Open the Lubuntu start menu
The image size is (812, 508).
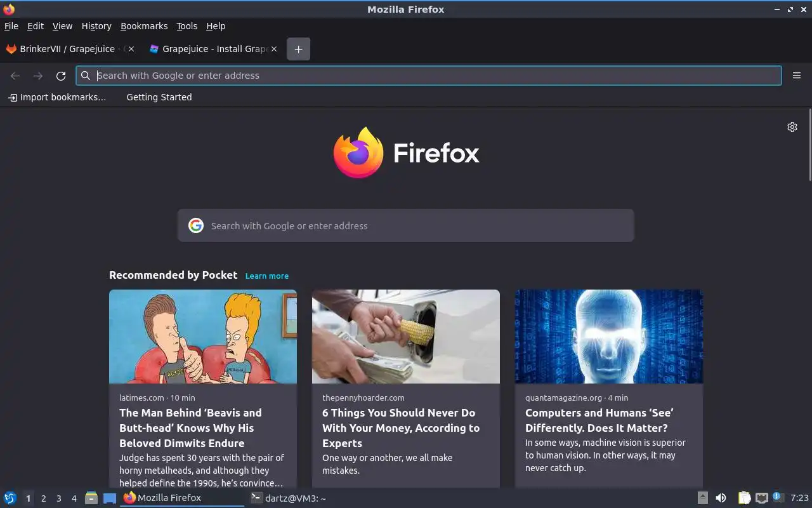[x=10, y=498]
